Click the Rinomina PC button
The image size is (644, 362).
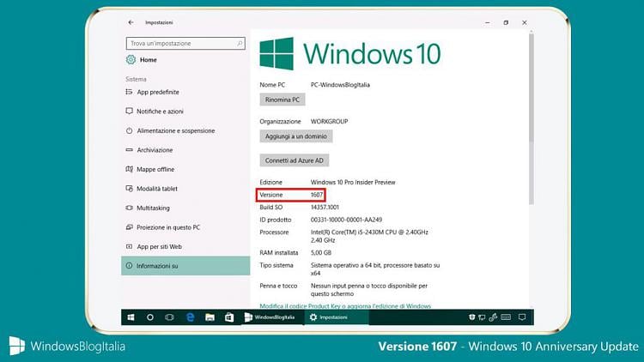[283, 100]
